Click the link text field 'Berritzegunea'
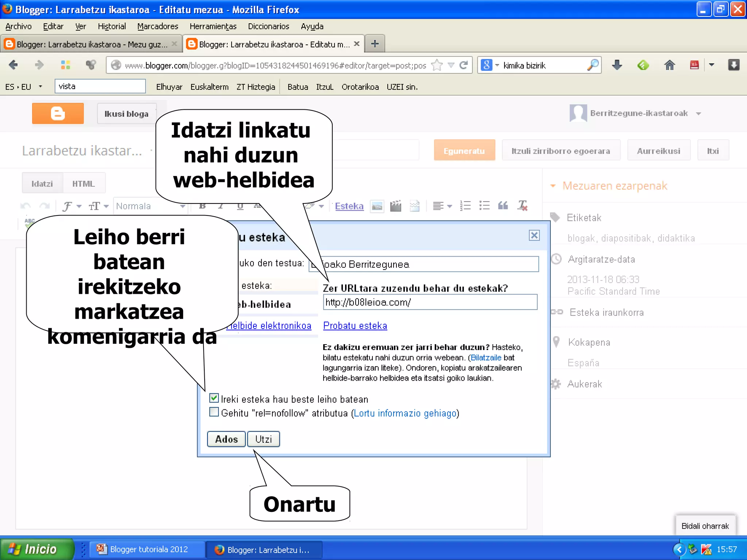747x560 pixels. 424,264
